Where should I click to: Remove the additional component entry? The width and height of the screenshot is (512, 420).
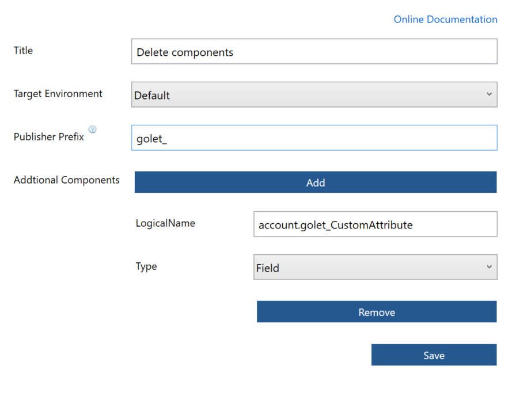(376, 312)
